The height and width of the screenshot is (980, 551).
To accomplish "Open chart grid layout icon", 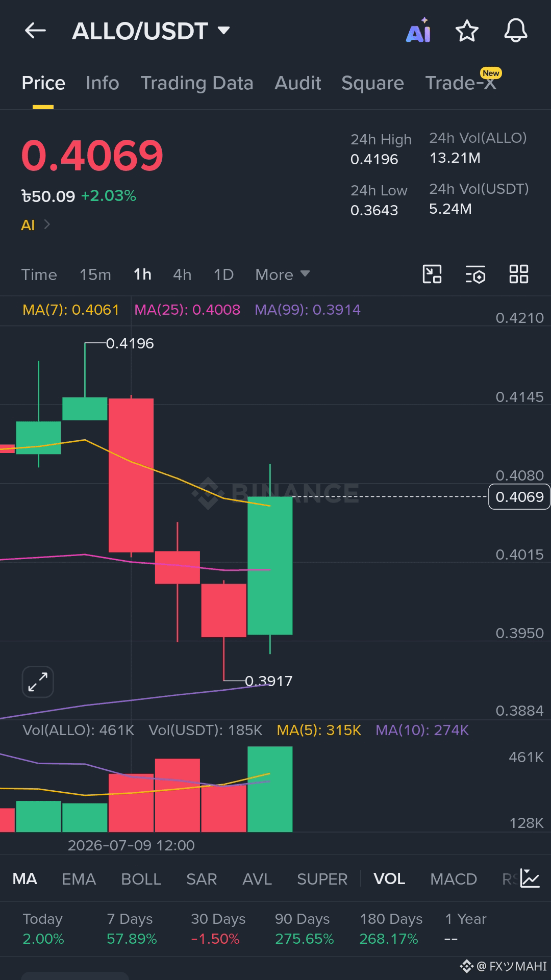I will pyautogui.click(x=519, y=274).
